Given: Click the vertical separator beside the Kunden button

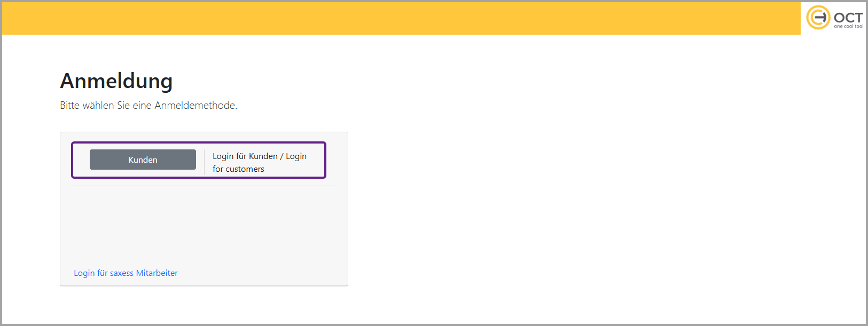Looking at the screenshot, I should click(x=204, y=162).
